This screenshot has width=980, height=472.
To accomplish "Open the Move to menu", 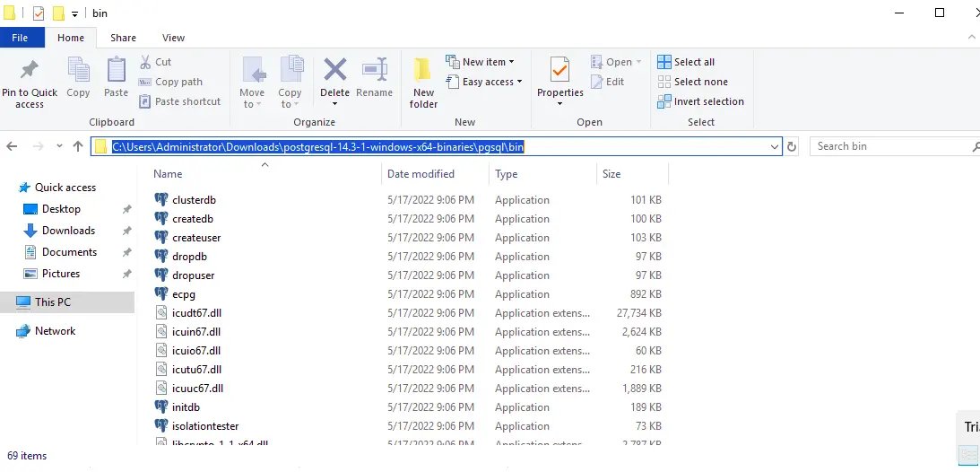I will (253, 83).
